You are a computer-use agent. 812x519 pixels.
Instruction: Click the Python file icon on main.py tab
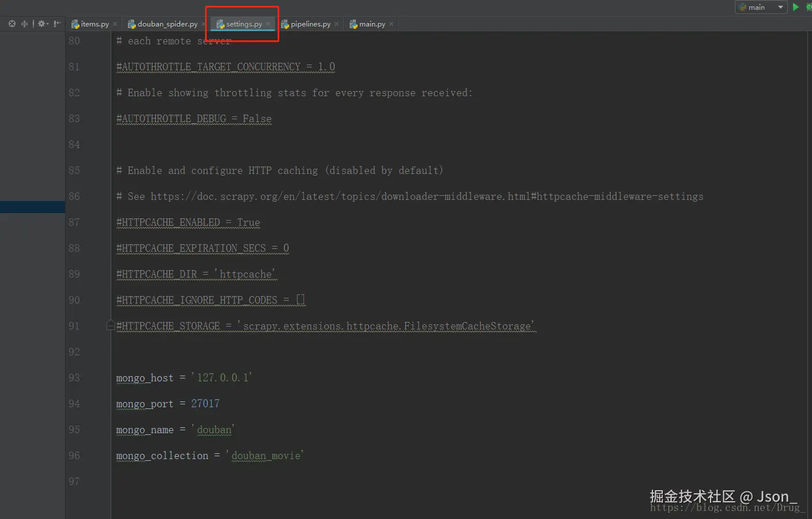click(x=353, y=24)
